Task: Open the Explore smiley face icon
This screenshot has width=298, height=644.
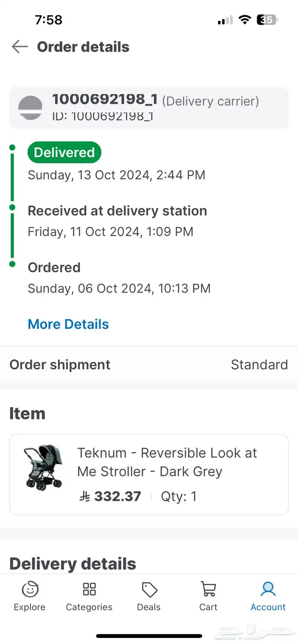Action: (30, 590)
